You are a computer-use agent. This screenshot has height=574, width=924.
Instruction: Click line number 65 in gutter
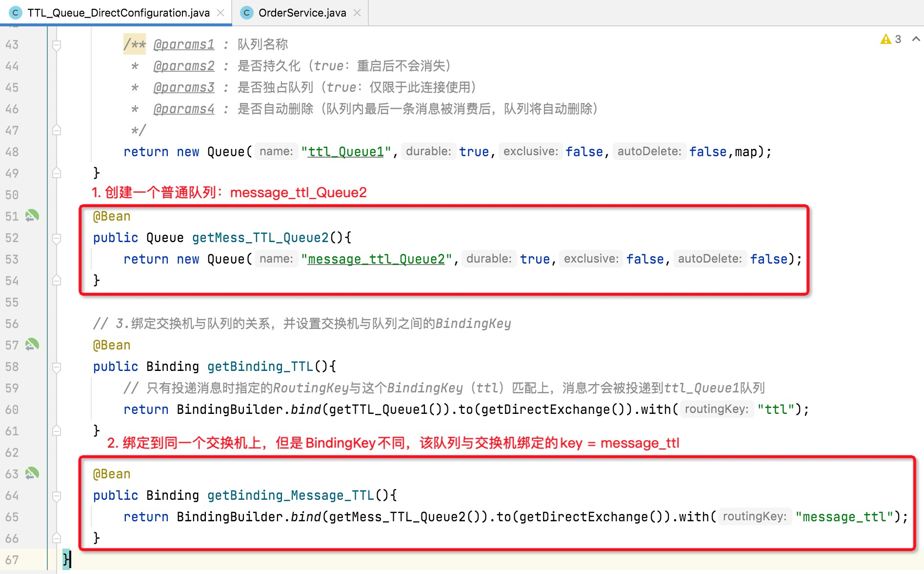(12, 517)
